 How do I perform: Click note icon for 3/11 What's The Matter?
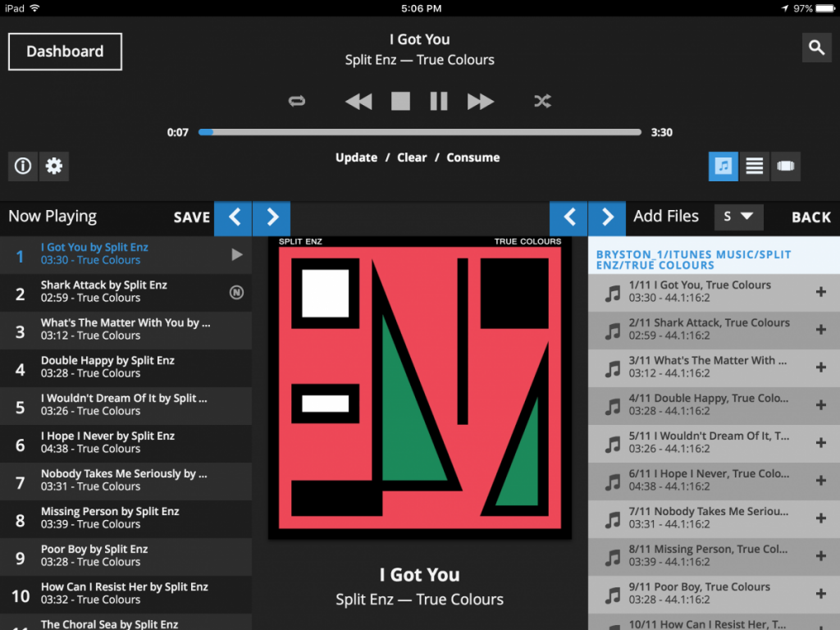click(x=612, y=368)
